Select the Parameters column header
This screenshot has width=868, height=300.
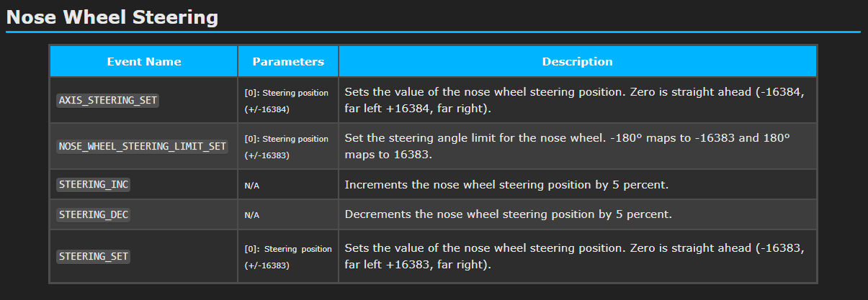288,62
